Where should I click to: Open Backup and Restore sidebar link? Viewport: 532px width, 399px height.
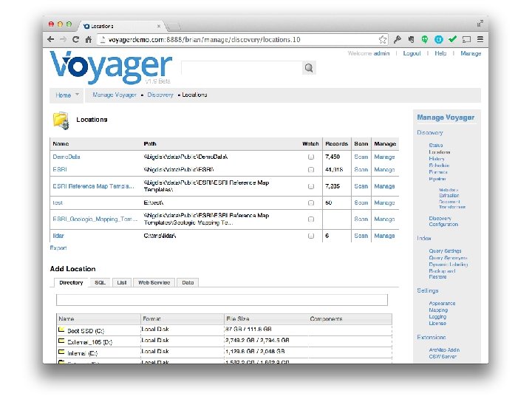tap(442, 274)
